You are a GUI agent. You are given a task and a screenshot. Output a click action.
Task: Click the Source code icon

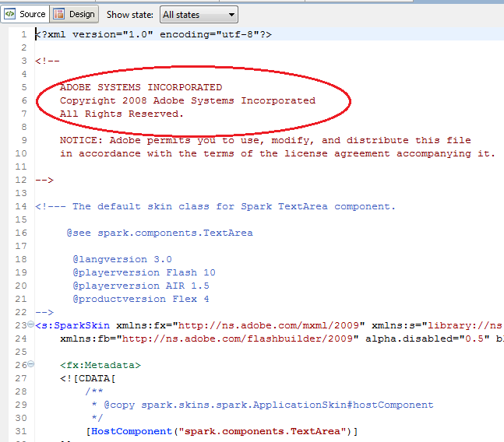point(9,14)
